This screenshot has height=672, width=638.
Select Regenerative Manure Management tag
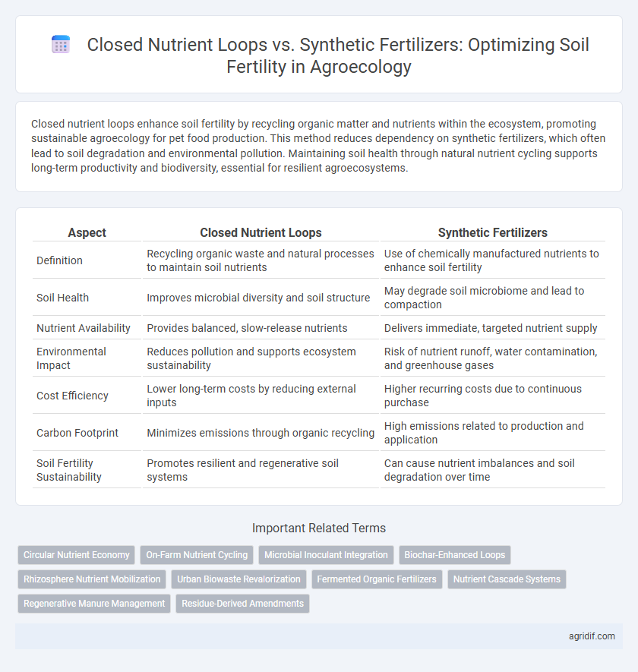(x=94, y=604)
